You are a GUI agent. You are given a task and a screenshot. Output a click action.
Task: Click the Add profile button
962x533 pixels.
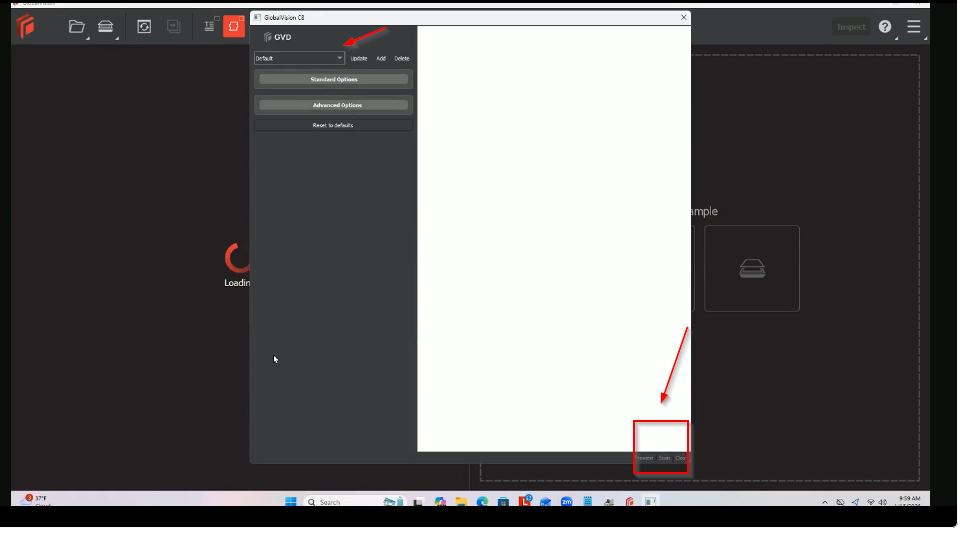tap(381, 59)
